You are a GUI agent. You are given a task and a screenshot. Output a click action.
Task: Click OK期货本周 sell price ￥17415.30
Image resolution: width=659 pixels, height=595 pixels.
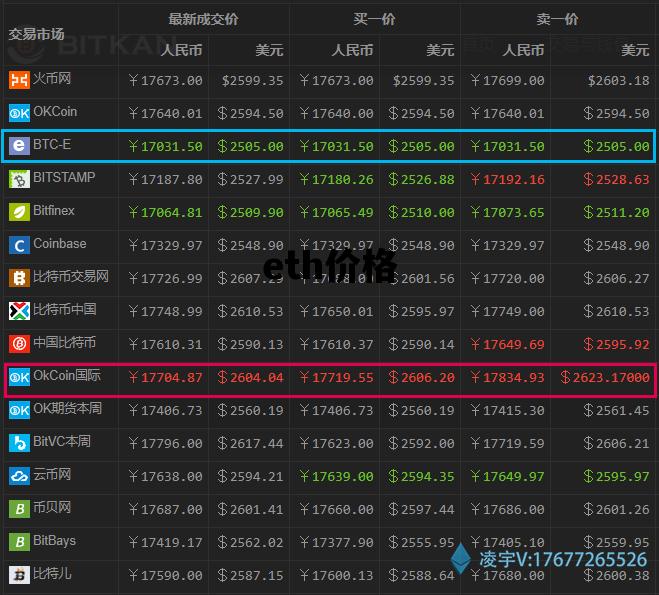coord(508,410)
